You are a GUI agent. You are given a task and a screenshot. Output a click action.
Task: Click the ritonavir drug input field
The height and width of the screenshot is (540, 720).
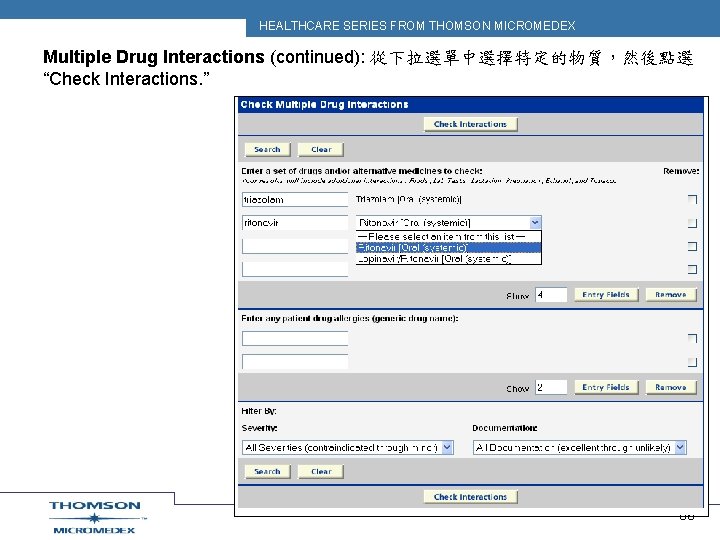(x=295, y=223)
